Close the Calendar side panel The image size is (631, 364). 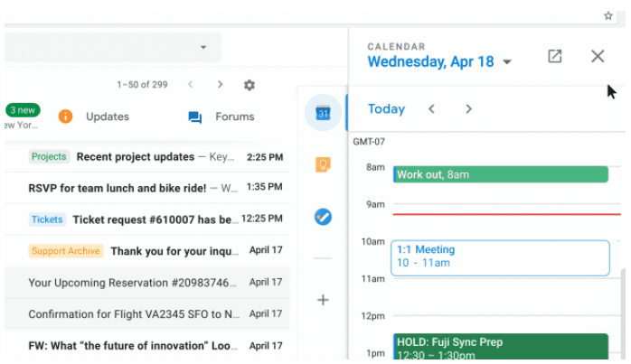pyautogui.click(x=598, y=56)
